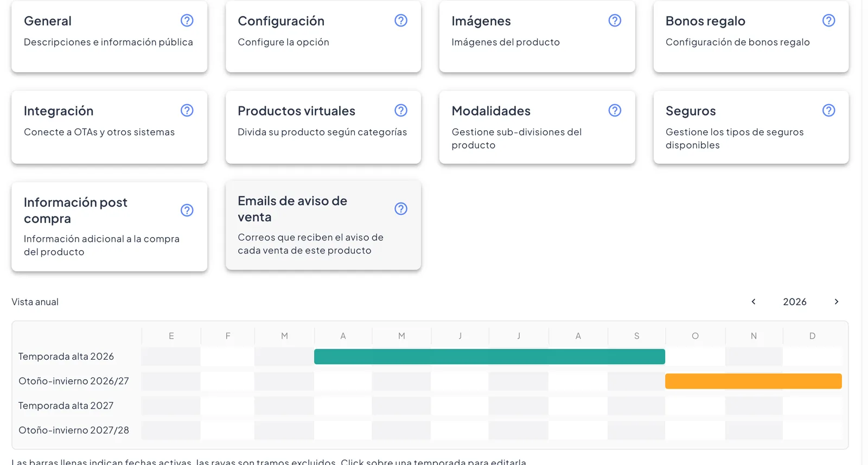
Task: Go to previous year with left chevron
Action: tap(754, 302)
